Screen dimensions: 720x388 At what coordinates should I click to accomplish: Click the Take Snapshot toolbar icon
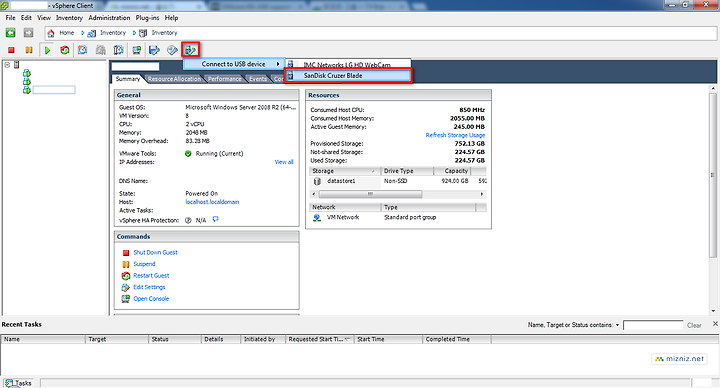click(x=83, y=50)
